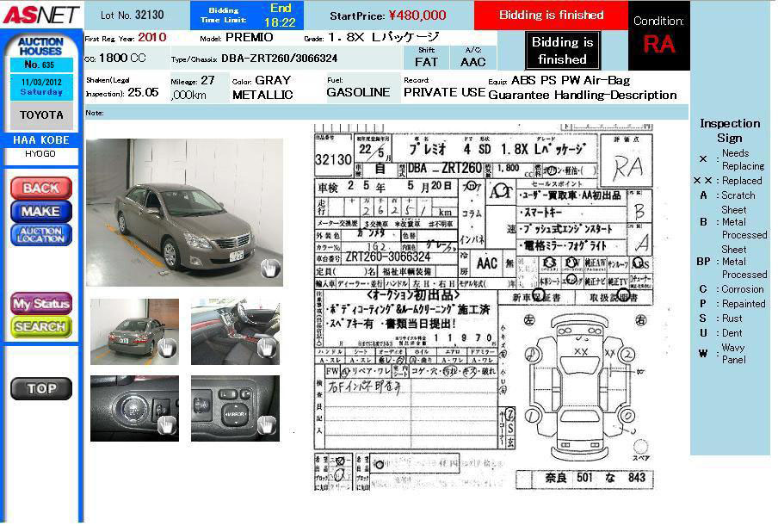This screenshot has height=532, width=778.
Task: Select the TOYOTA maker label in sidebar
Action: pos(41,115)
